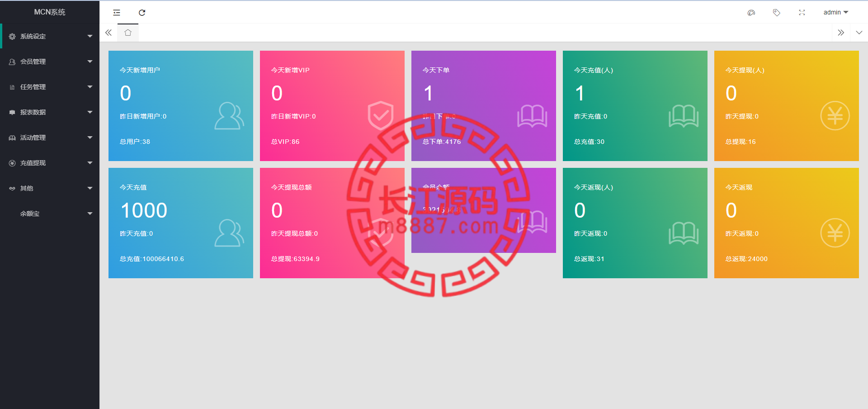Viewport: 868px width, 409px height.
Task: Click 昨日新增VIP:0 text
Action: coord(293,116)
